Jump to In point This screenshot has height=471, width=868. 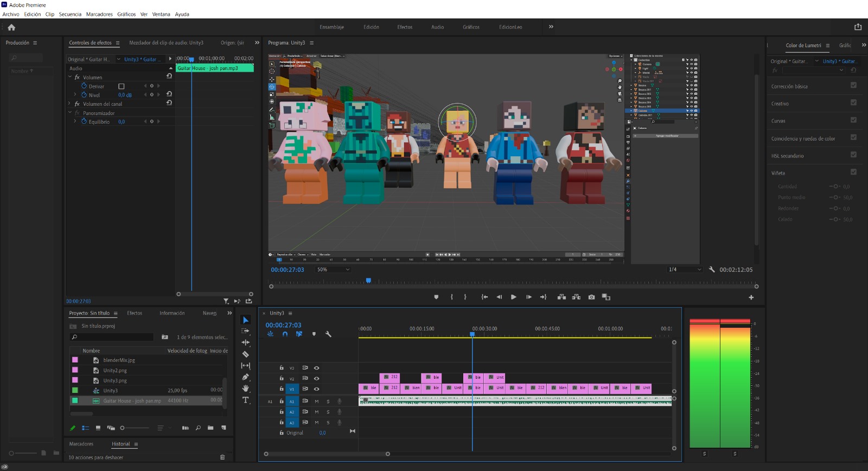484,297
